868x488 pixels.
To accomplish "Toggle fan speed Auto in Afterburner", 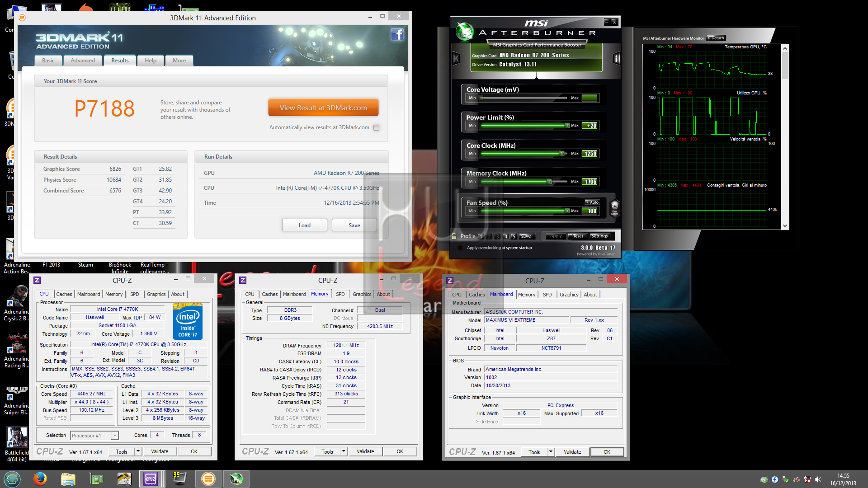I will click(592, 202).
